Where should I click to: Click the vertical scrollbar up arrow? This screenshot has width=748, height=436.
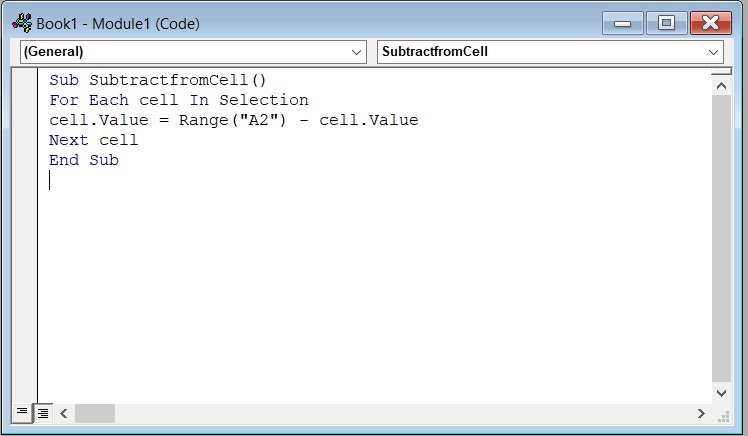point(721,86)
